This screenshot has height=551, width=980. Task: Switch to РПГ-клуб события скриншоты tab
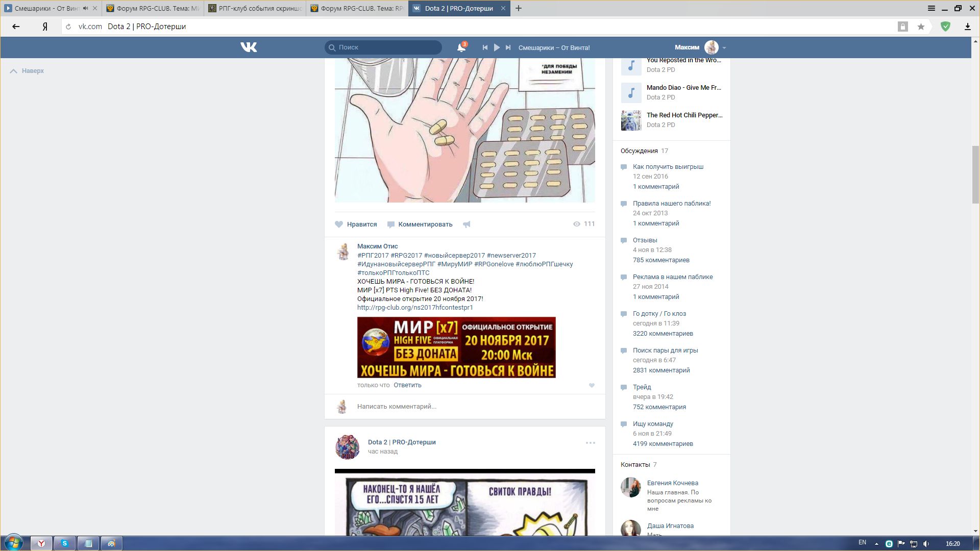(255, 8)
